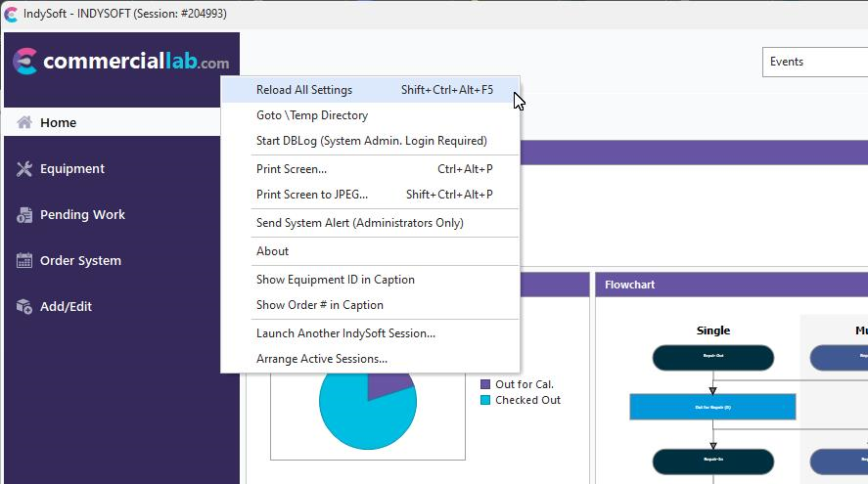
Task: Select Reload All Settings menu entry
Action: pos(304,90)
